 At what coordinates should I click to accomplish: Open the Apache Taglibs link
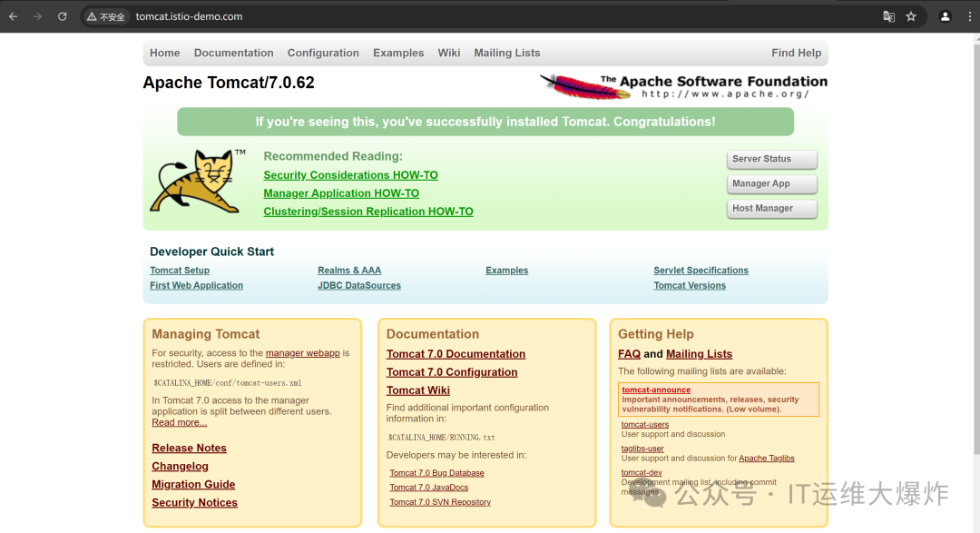tap(766, 458)
